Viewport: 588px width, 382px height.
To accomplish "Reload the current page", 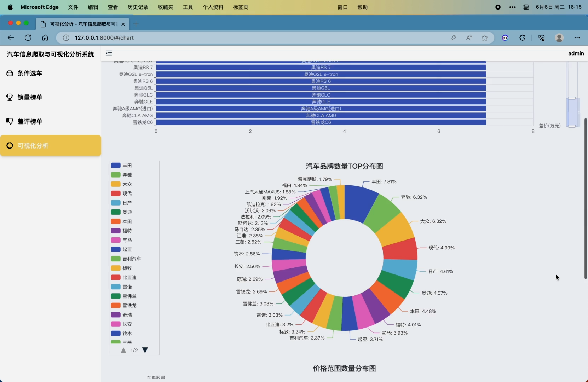I will [28, 37].
